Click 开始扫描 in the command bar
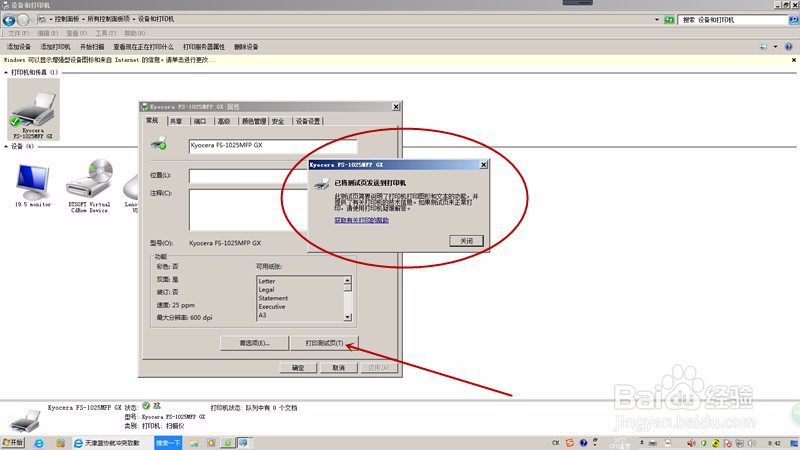Viewport: 800px width, 450px height. click(x=92, y=46)
